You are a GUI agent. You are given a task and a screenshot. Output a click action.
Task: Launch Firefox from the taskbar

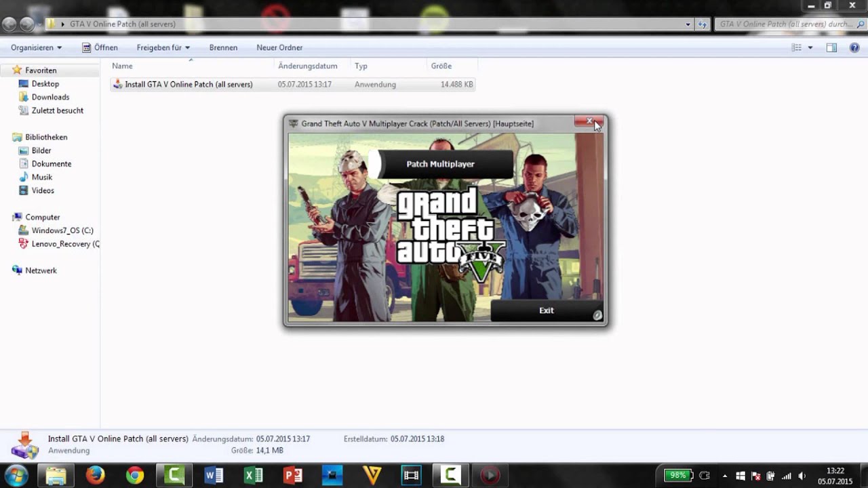pos(96,476)
